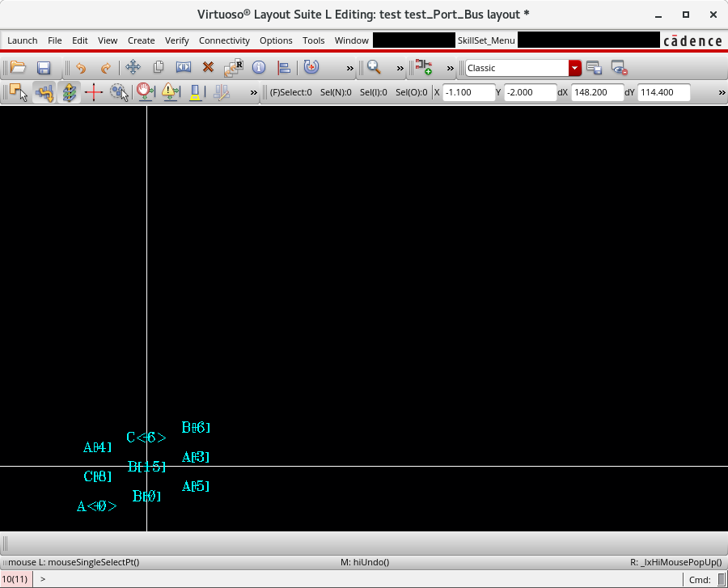Click the Sel(I):0 status text
Screen dimensions: 728x588
coord(373,92)
